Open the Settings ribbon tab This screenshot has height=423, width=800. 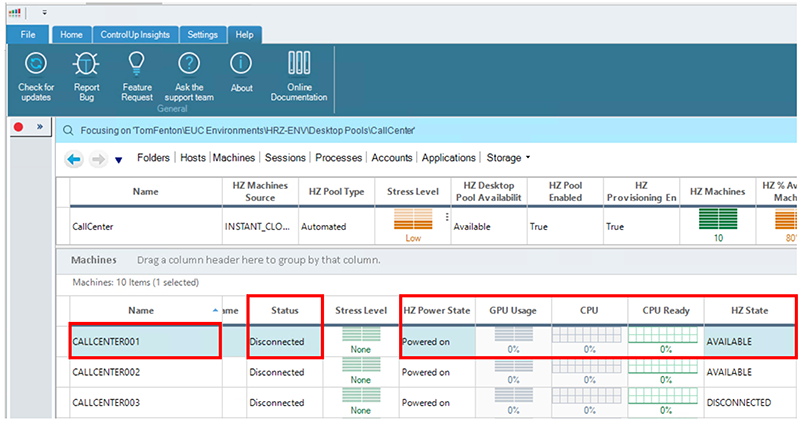coord(203,35)
